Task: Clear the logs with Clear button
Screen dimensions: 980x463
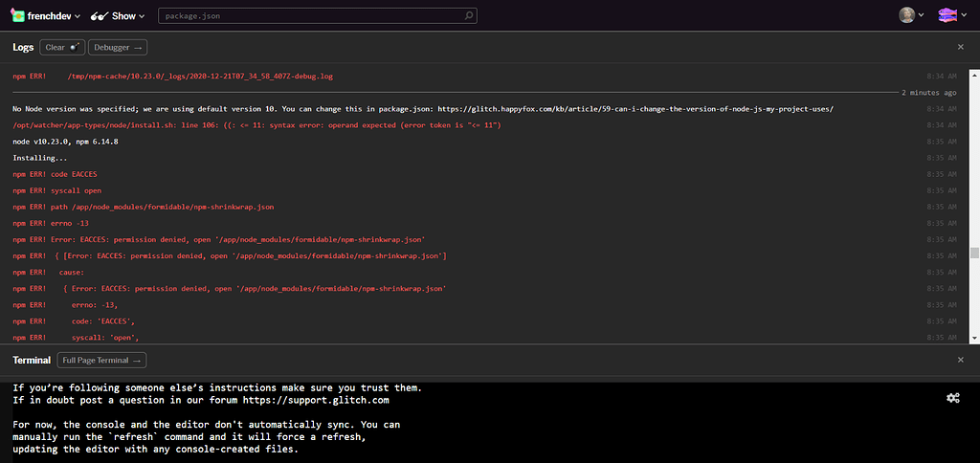Action: 62,48
